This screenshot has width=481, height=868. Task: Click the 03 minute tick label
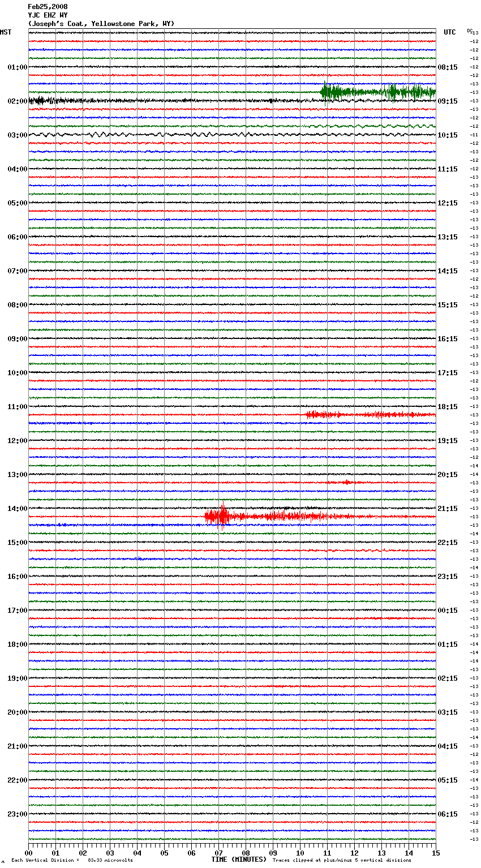click(x=110, y=853)
